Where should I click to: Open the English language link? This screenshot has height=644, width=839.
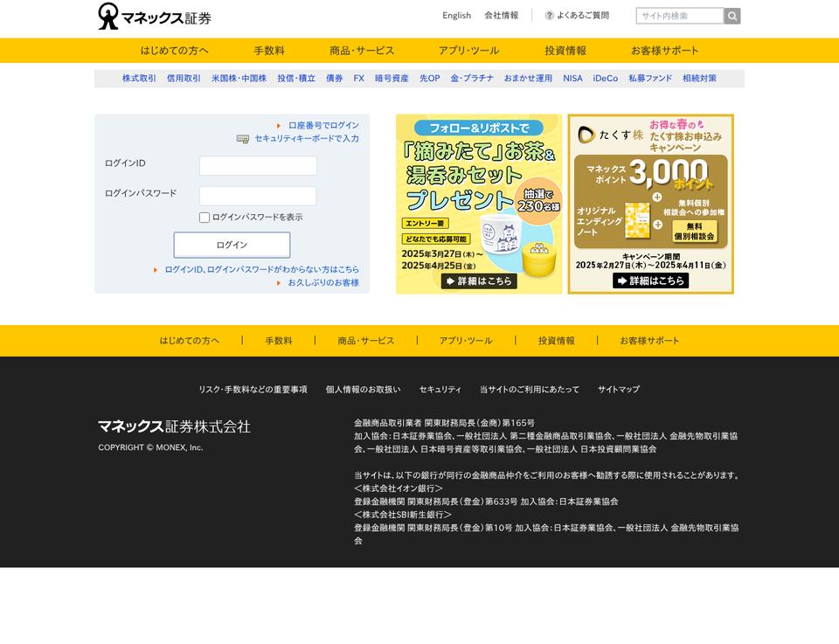pos(456,16)
